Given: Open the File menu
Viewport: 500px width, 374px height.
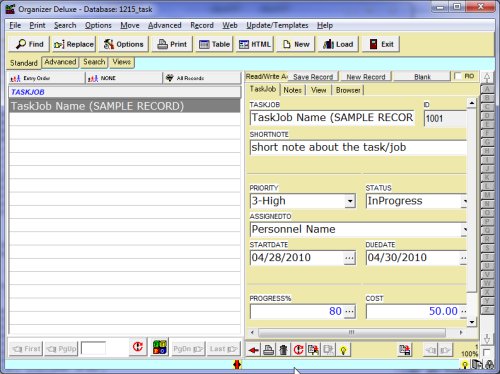Looking at the screenshot, I should tap(15, 25).
